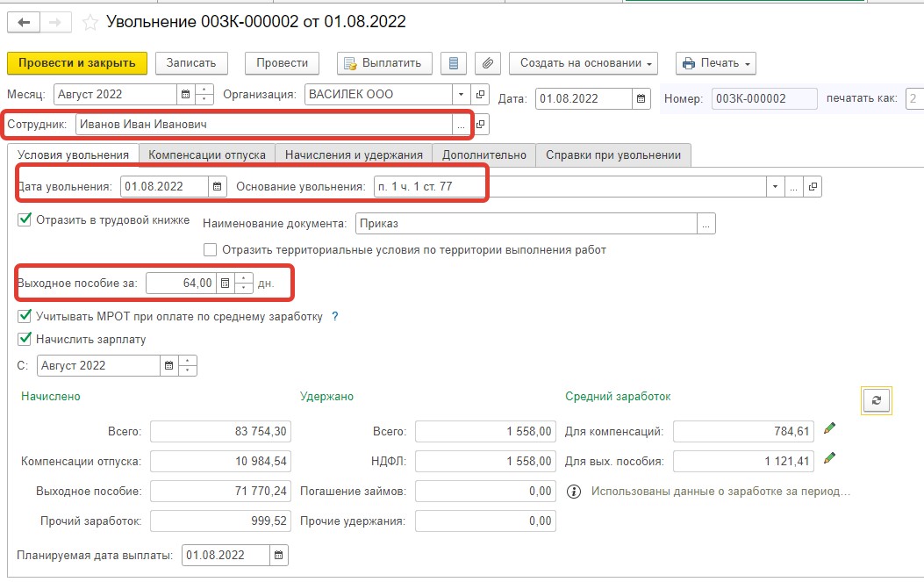924x582 pixels.
Task: Focus the Наименование документа field
Action: pos(526,224)
